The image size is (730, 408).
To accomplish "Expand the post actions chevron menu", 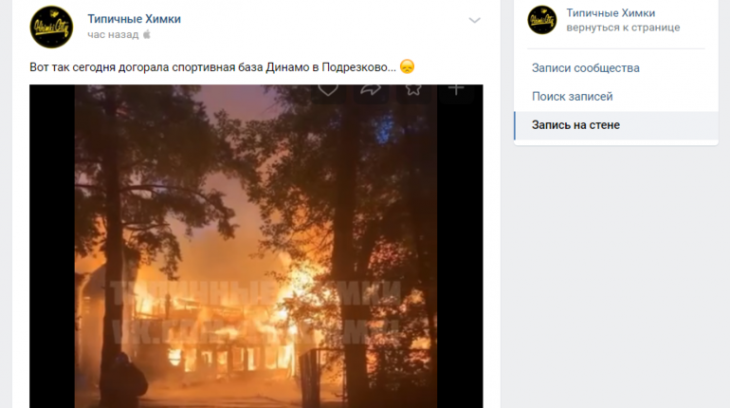I will coord(474,20).
